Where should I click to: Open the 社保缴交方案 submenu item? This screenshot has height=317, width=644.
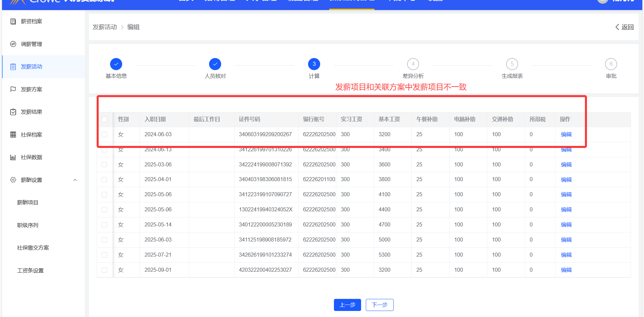click(33, 248)
